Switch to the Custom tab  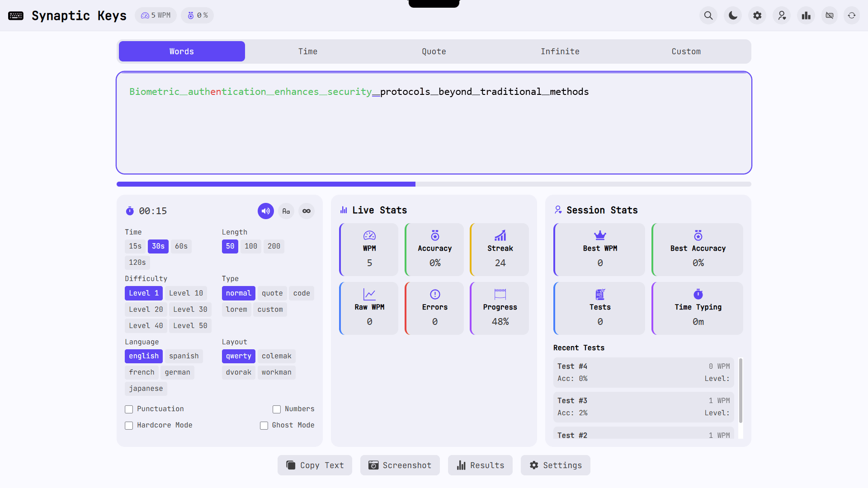pyautogui.click(x=686, y=52)
